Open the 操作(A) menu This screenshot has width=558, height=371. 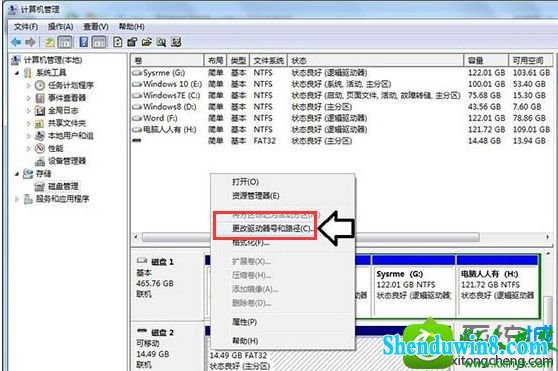coord(60,27)
